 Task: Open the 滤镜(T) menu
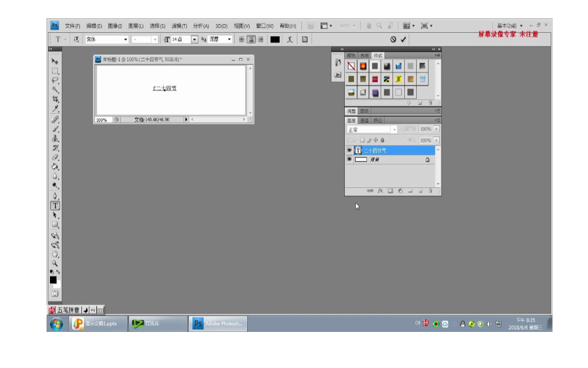point(179,26)
